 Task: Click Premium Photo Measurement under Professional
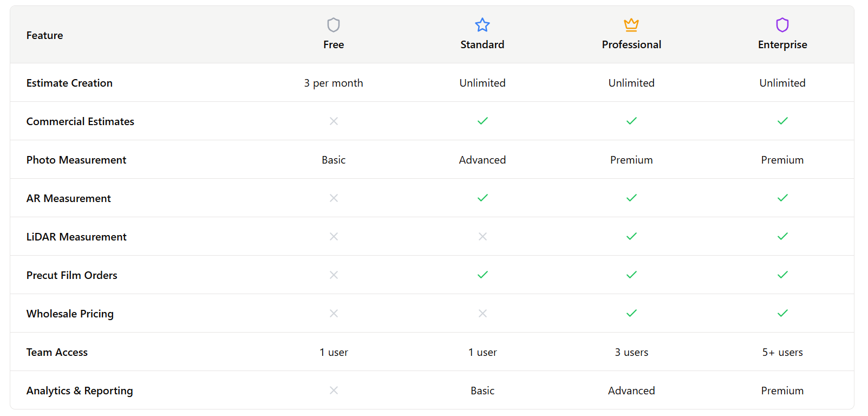pyautogui.click(x=631, y=160)
